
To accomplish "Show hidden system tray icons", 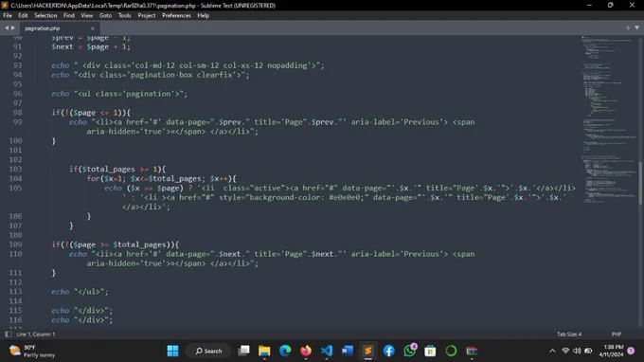I will click(x=552, y=351).
